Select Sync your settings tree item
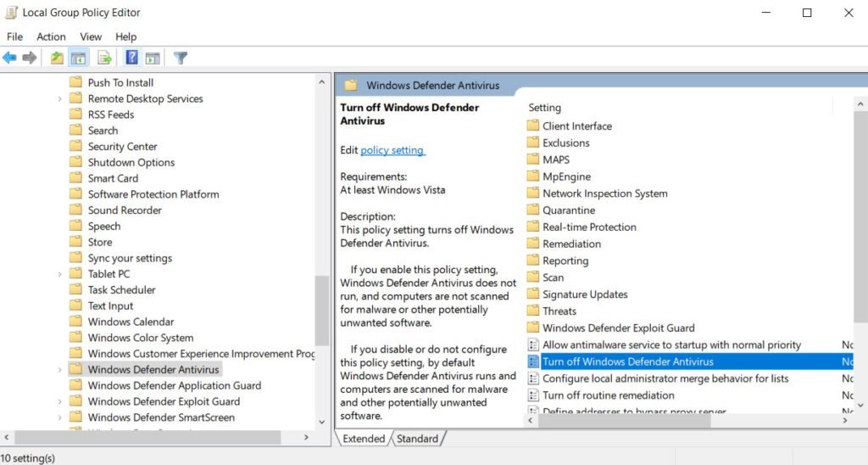The image size is (868, 465). [x=130, y=258]
